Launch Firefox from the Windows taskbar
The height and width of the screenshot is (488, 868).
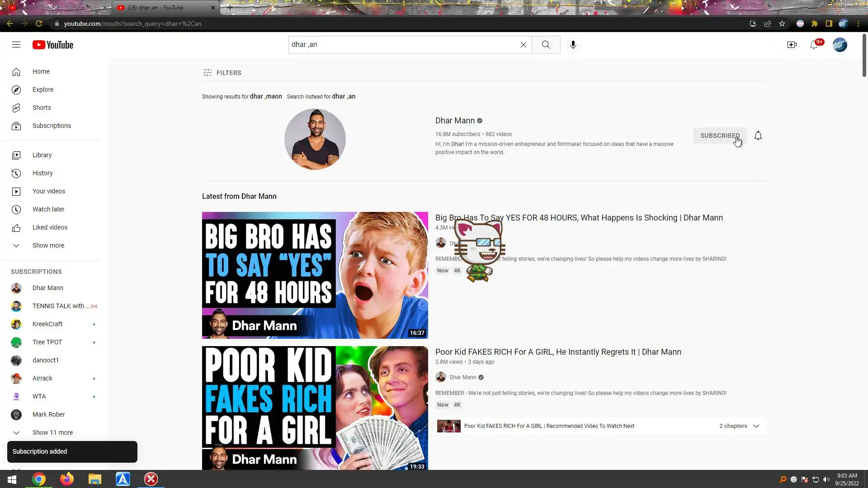pos(67,479)
